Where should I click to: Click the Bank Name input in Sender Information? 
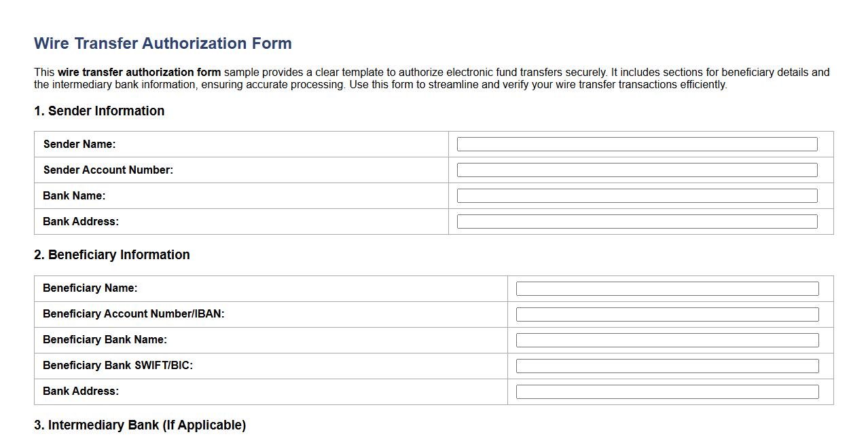click(636, 195)
